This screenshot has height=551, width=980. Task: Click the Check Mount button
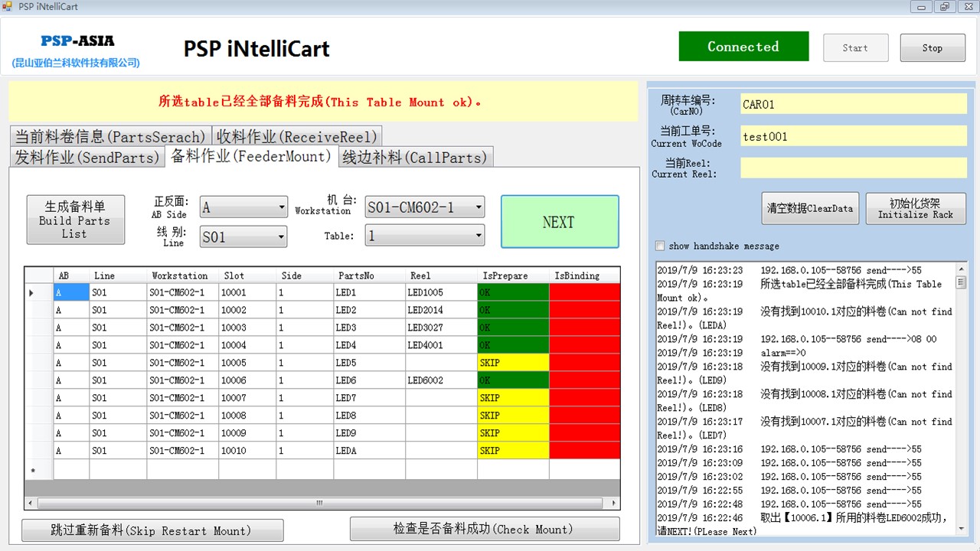click(485, 529)
